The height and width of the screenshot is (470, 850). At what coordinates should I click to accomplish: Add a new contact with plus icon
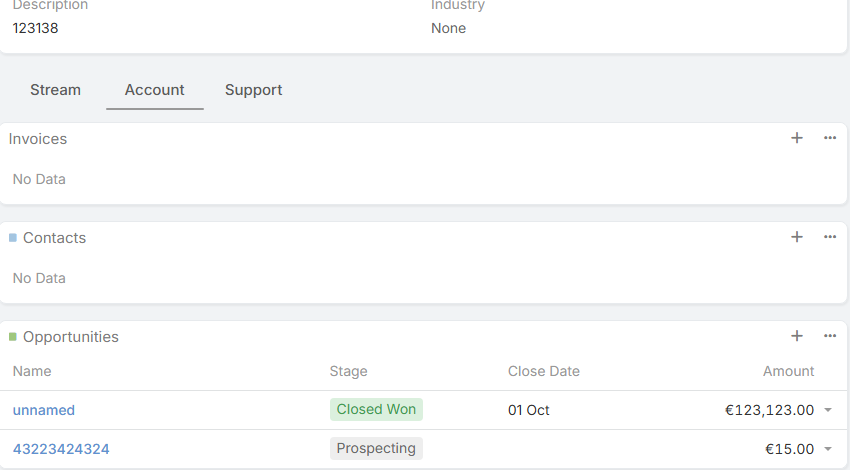[x=797, y=237]
